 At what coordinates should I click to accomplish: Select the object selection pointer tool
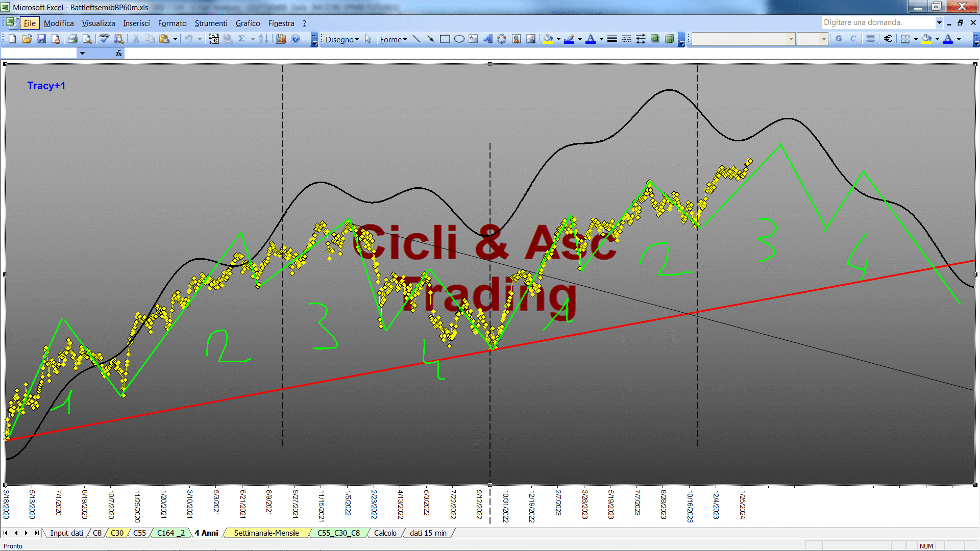click(x=368, y=39)
